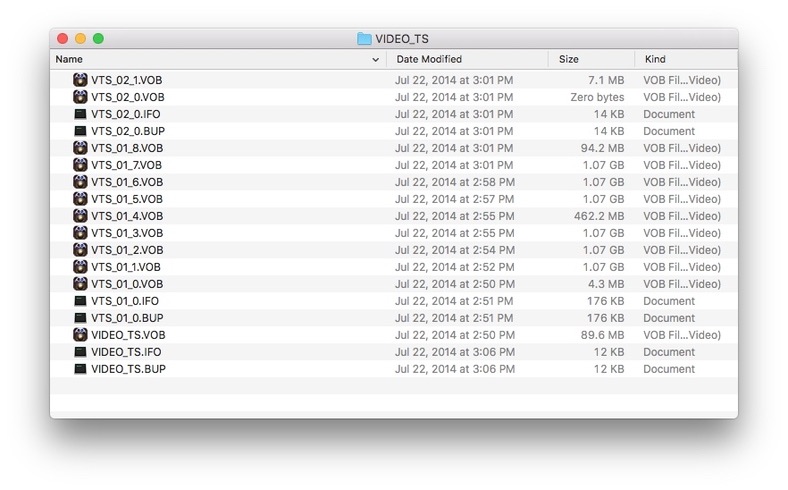Click the VTS_01_7.VOB file icon

(80, 165)
